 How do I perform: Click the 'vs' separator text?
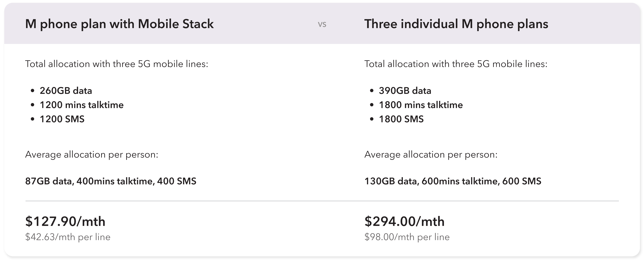pos(322,24)
